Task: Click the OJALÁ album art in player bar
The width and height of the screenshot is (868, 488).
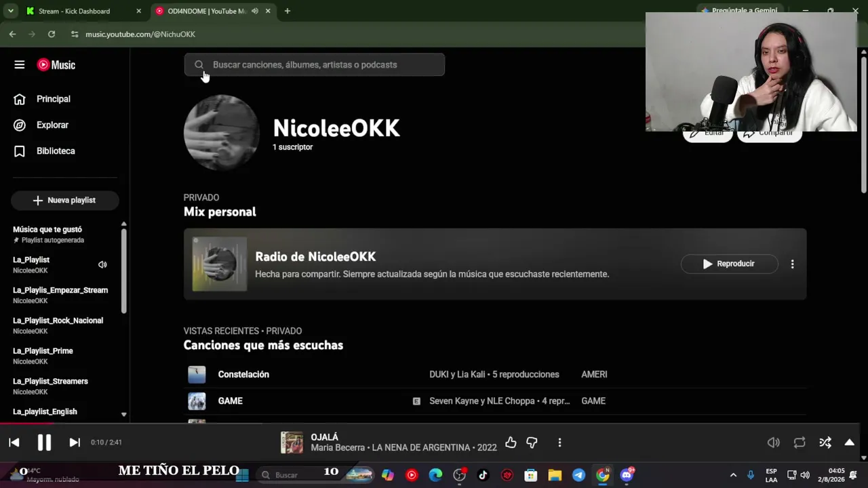Action: tap(292, 443)
